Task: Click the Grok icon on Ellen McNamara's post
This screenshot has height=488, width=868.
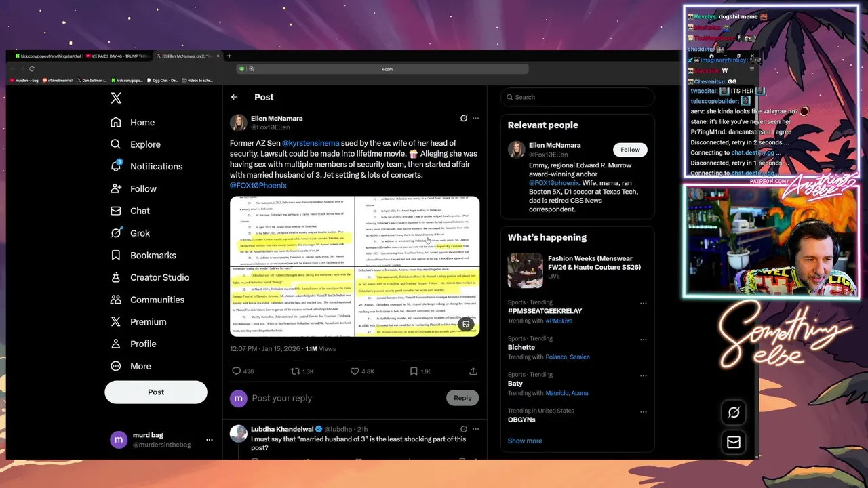Action: tap(464, 118)
